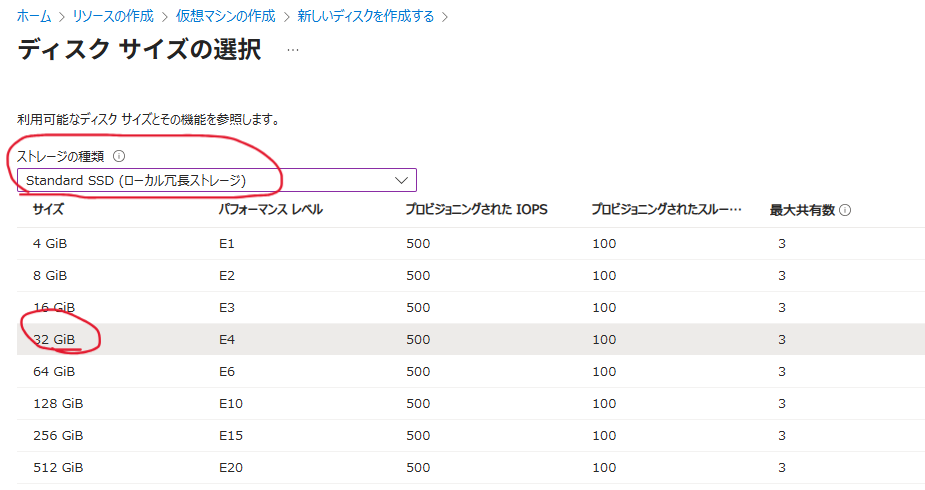Sort by サイズ column header

(48, 209)
